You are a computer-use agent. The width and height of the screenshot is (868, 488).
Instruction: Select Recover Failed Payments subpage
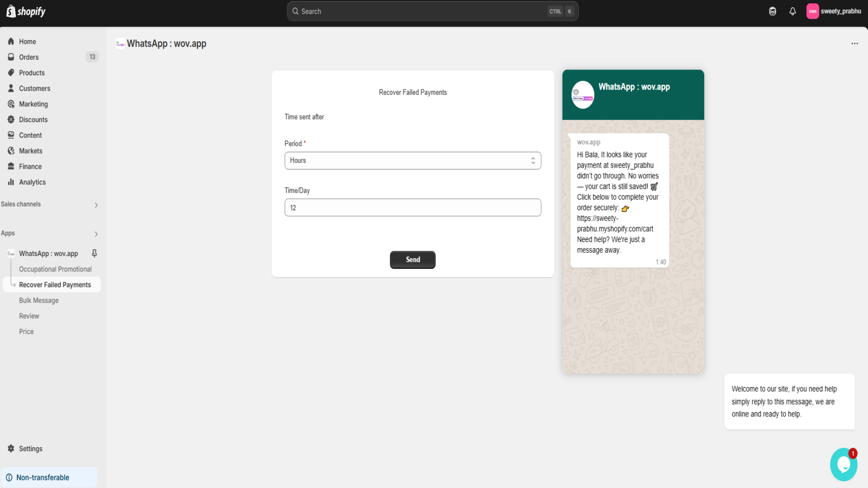pyautogui.click(x=52, y=285)
